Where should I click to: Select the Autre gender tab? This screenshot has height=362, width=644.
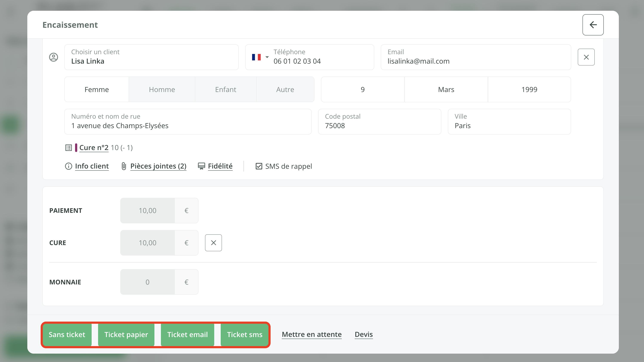(285, 89)
